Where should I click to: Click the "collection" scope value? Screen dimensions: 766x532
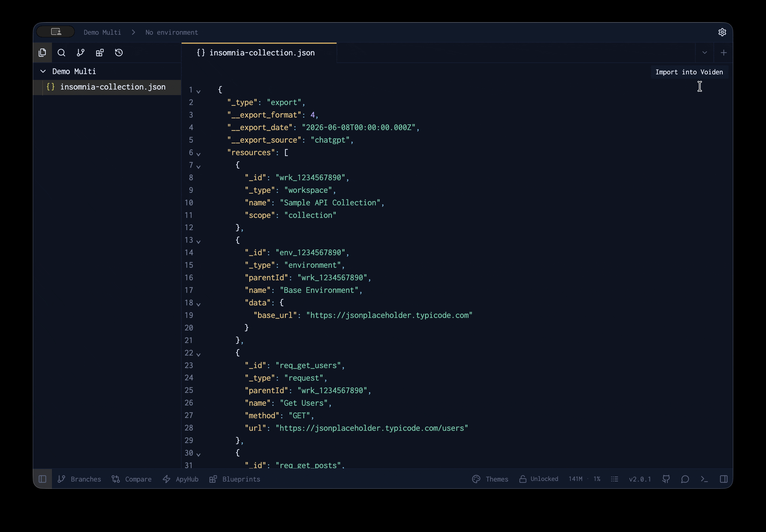[310, 215]
